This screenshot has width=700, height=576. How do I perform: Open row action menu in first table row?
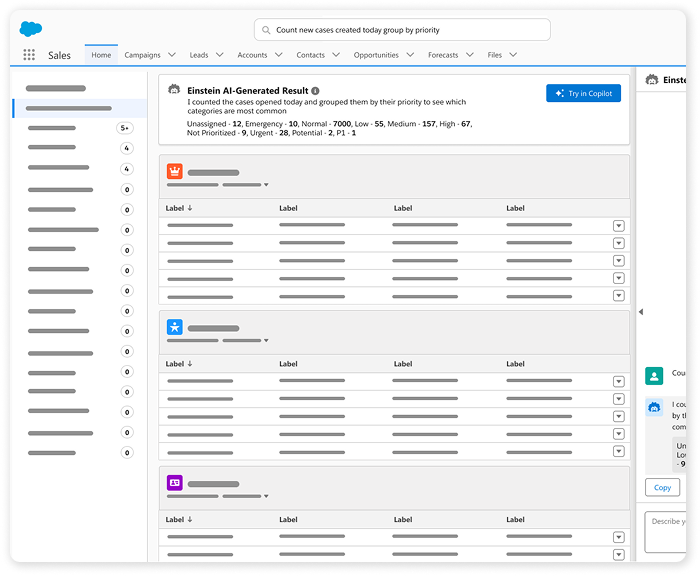pyautogui.click(x=618, y=226)
